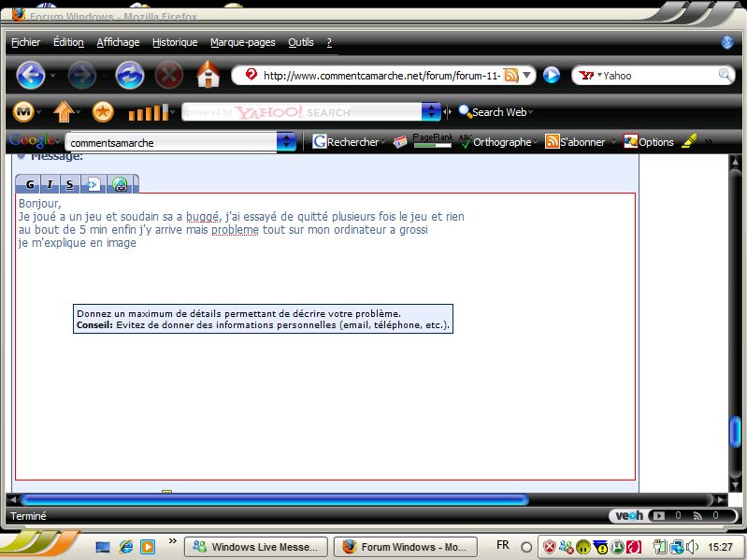Toggle underline formatting with the S button
Image resolution: width=747 pixels, height=560 pixels.
pyautogui.click(x=70, y=184)
